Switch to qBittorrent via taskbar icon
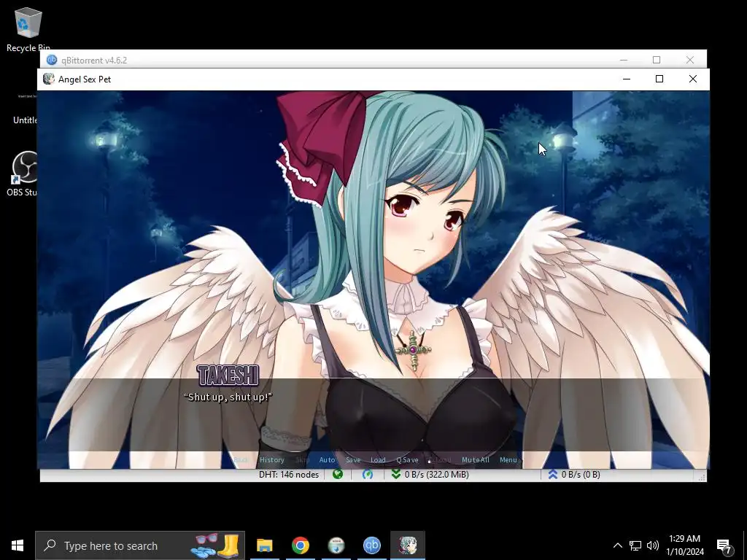This screenshot has width=747, height=560. point(372,545)
